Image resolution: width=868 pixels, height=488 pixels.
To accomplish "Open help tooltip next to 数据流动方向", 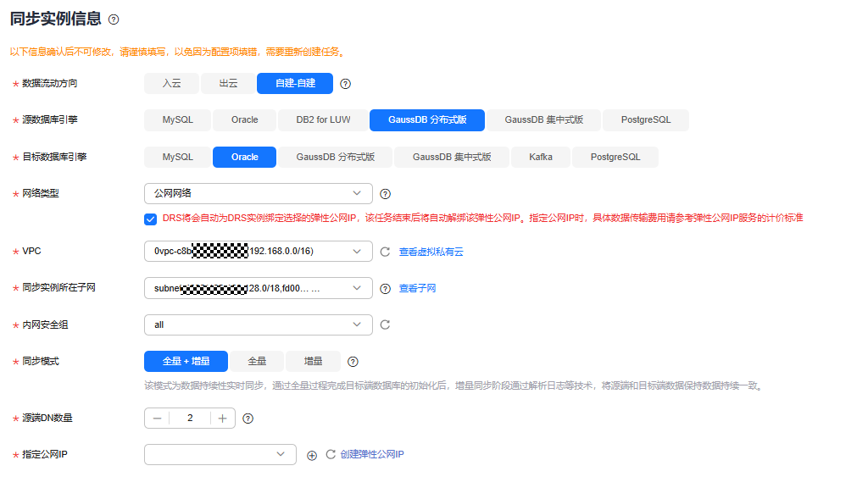I will (344, 83).
